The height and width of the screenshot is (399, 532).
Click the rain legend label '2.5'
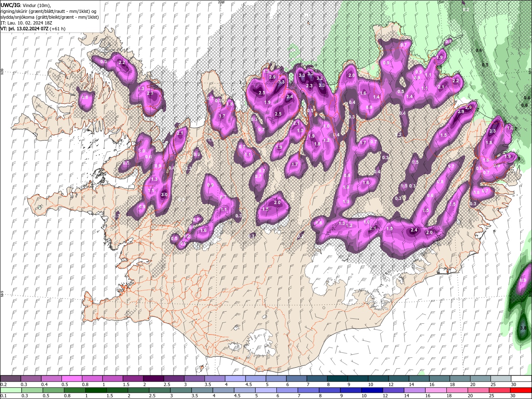coord(152,396)
